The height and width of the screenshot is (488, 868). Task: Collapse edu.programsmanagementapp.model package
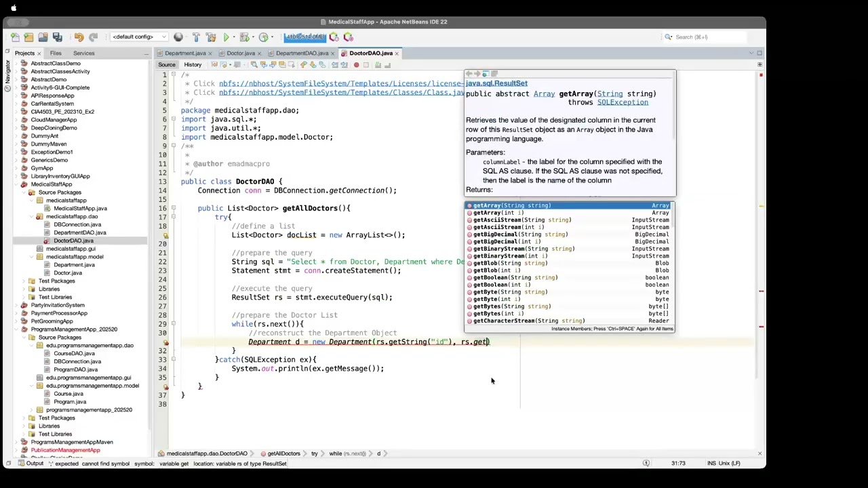coord(31,386)
